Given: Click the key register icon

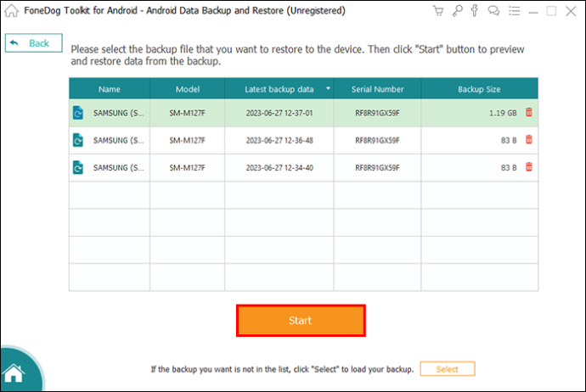Looking at the screenshot, I should [457, 10].
